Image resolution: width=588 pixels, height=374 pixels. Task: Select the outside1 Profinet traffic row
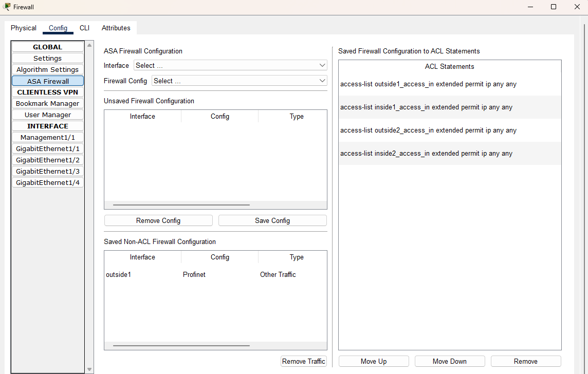point(206,274)
